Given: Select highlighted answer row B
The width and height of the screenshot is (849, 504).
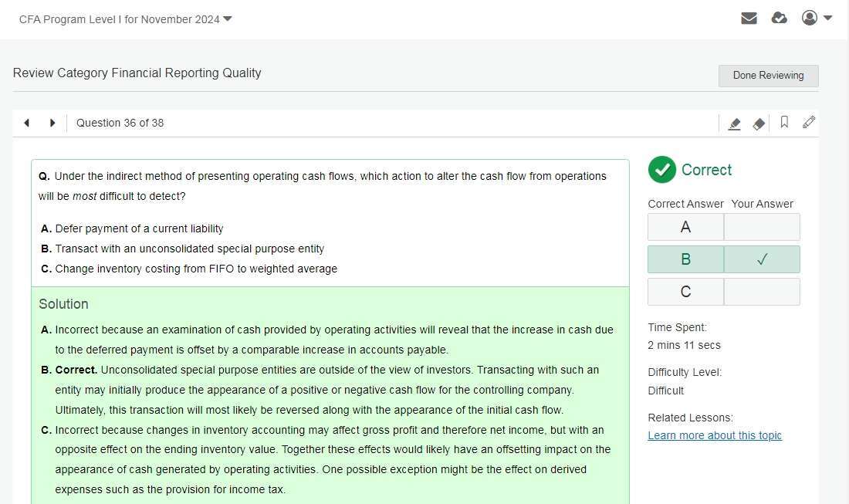Looking at the screenshot, I should 685,259.
